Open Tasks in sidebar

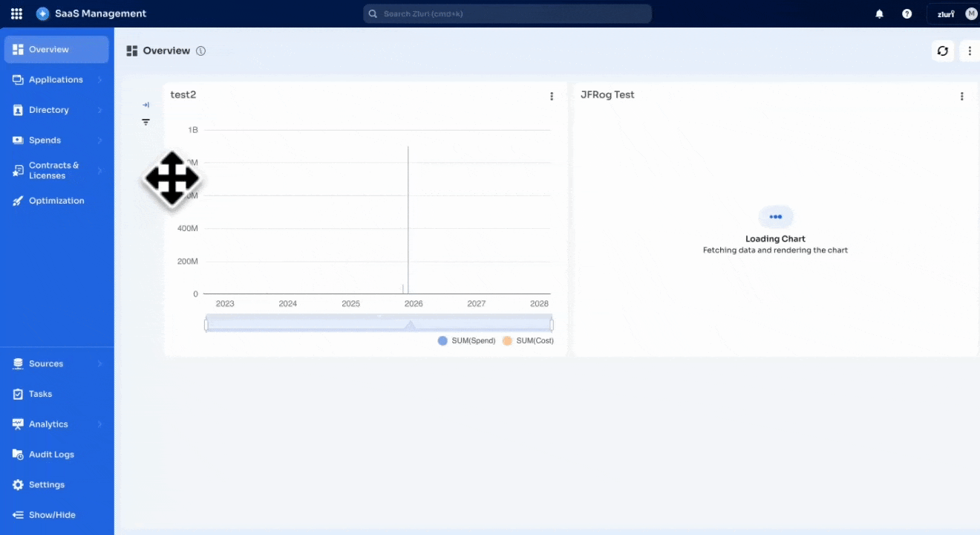pos(56,394)
